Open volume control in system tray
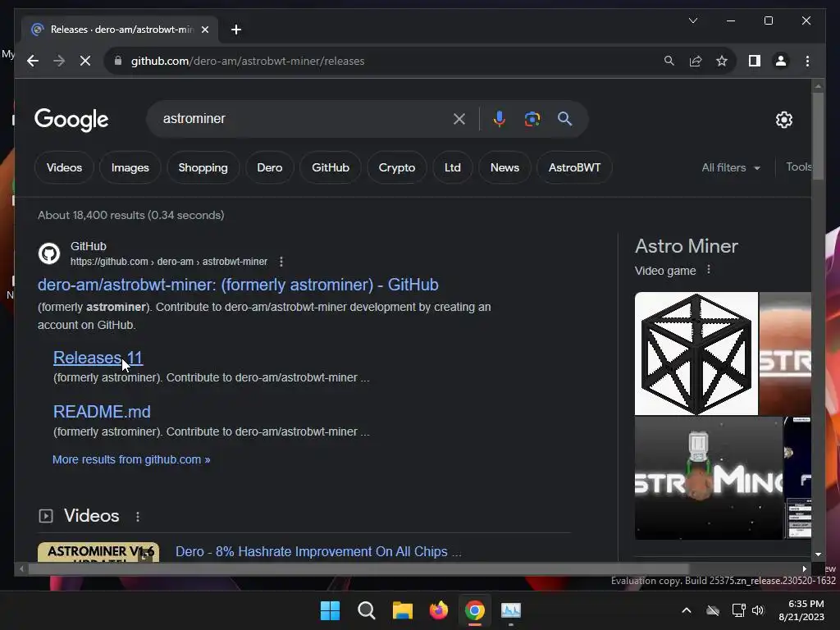This screenshot has width=840, height=630. (x=757, y=610)
